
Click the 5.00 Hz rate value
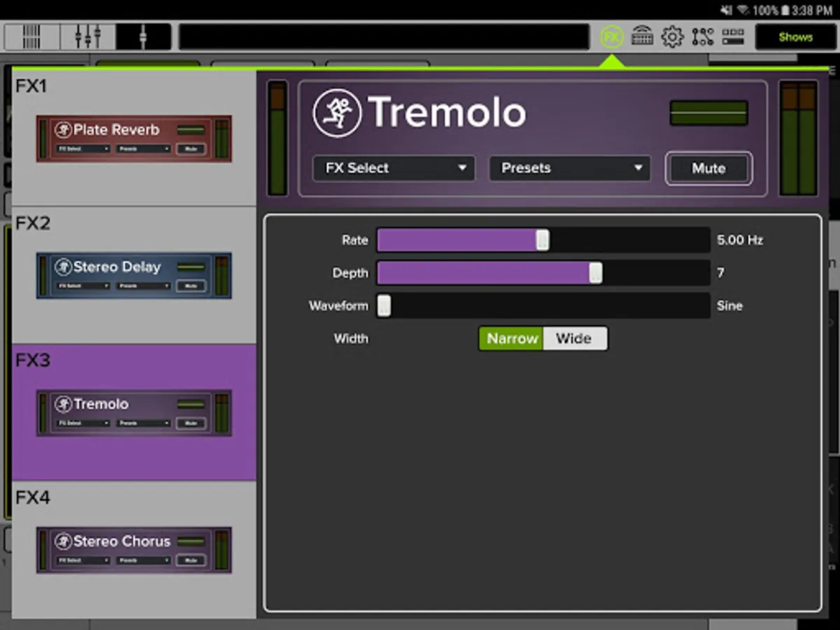(740, 240)
